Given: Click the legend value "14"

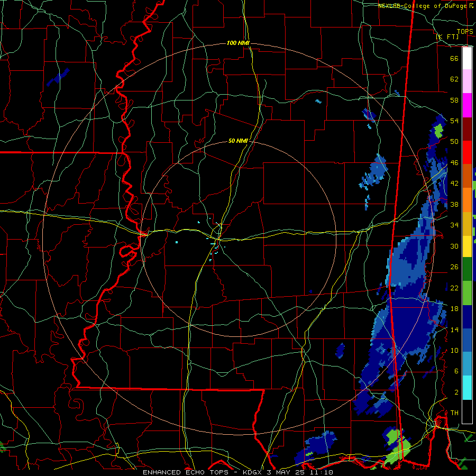Looking at the screenshot, I should (454, 329).
